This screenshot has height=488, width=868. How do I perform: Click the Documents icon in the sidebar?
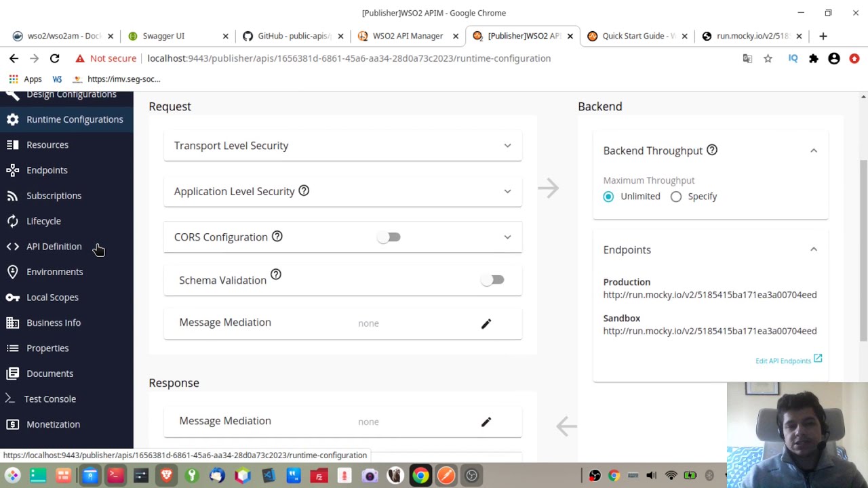(x=12, y=373)
